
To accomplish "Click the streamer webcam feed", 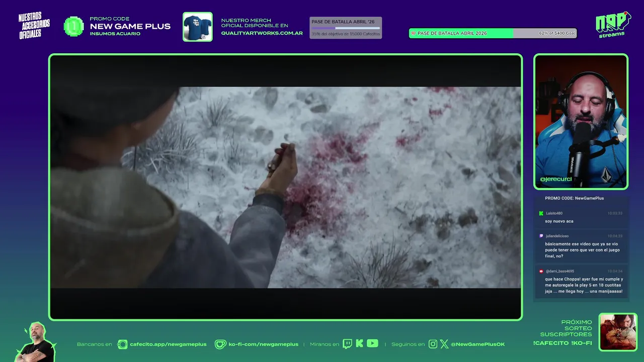I will [x=581, y=122].
